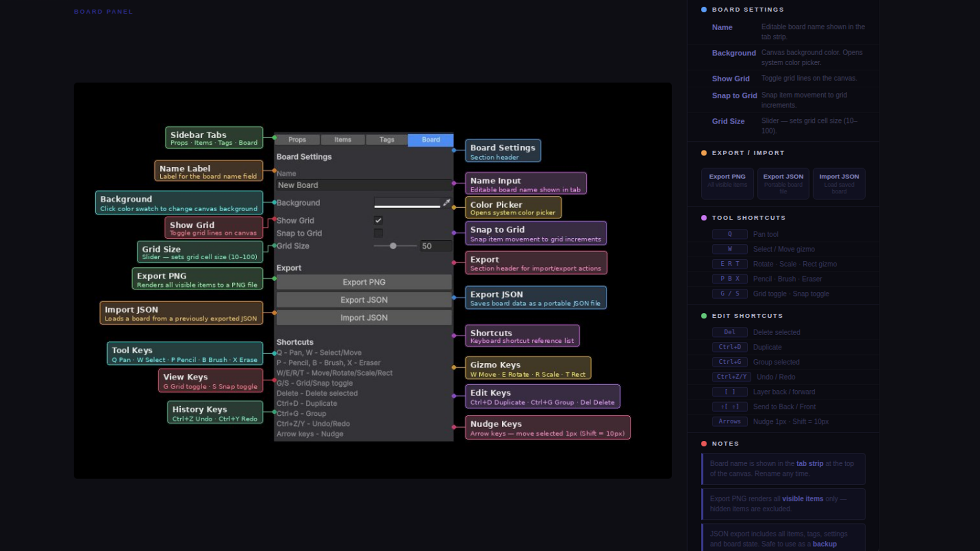This screenshot has height=551, width=980.
Task: Select the Tags tab
Action: pyautogui.click(x=386, y=140)
